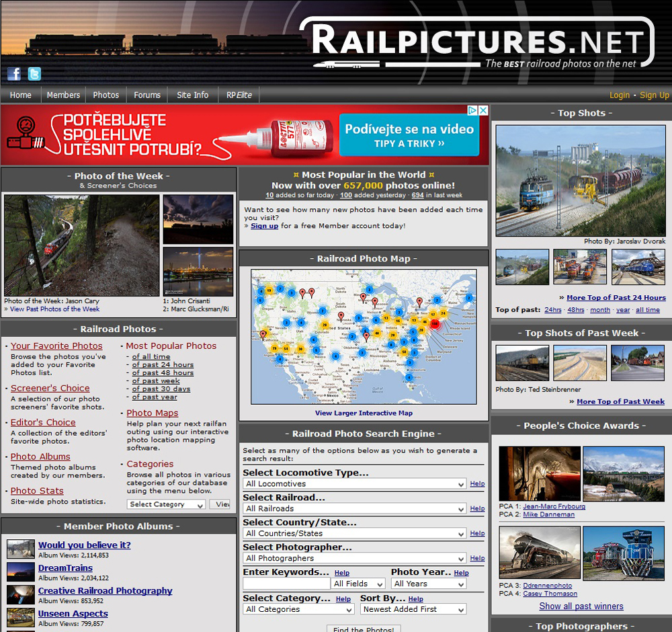Open PCA 4 Casey Thomason award photo
The image size is (672, 632).
pos(624,553)
